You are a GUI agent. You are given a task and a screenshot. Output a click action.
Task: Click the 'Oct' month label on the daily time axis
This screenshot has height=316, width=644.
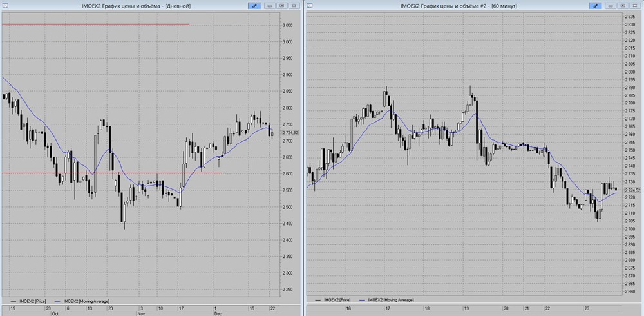(x=55, y=313)
